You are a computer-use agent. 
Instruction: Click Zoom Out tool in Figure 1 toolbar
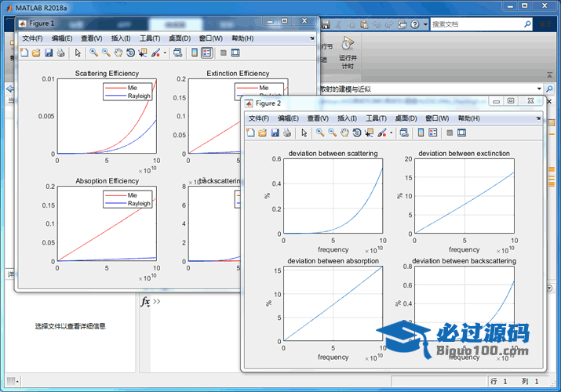(105, 53)
